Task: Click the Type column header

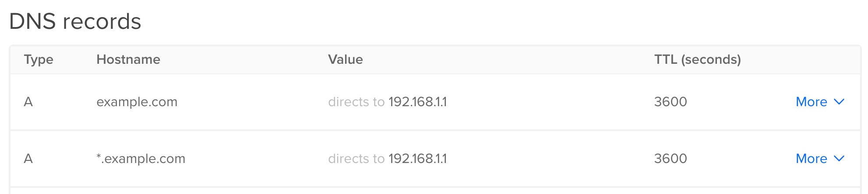Action: 39,59
